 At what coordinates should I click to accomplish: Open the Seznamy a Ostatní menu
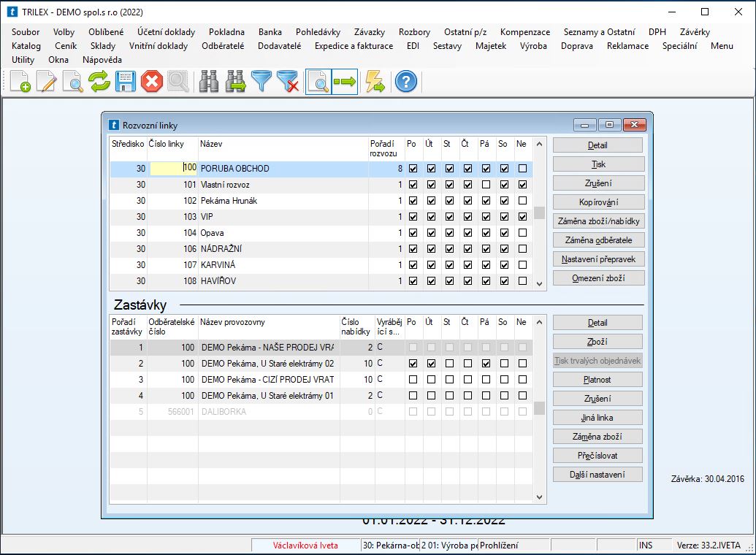pos(599,32)
